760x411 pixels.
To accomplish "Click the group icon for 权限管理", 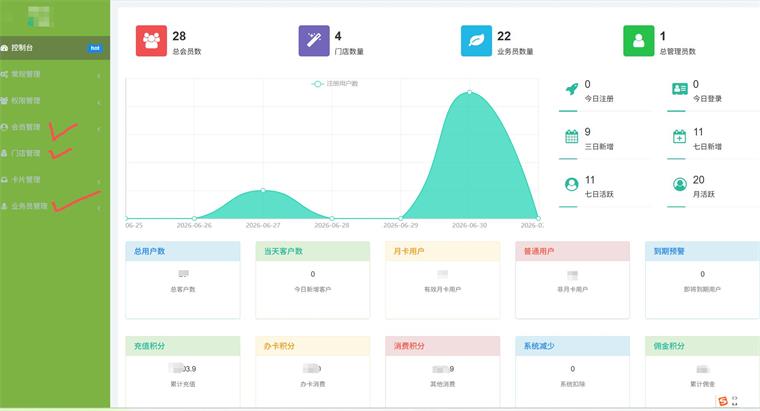I will 4,100.
